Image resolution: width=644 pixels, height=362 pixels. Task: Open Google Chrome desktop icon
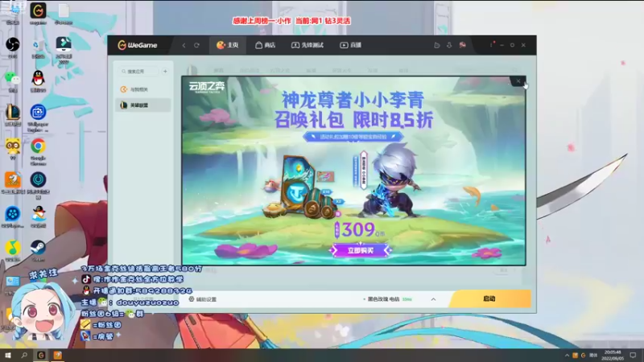pyautogui.click(x=38, y=152)
